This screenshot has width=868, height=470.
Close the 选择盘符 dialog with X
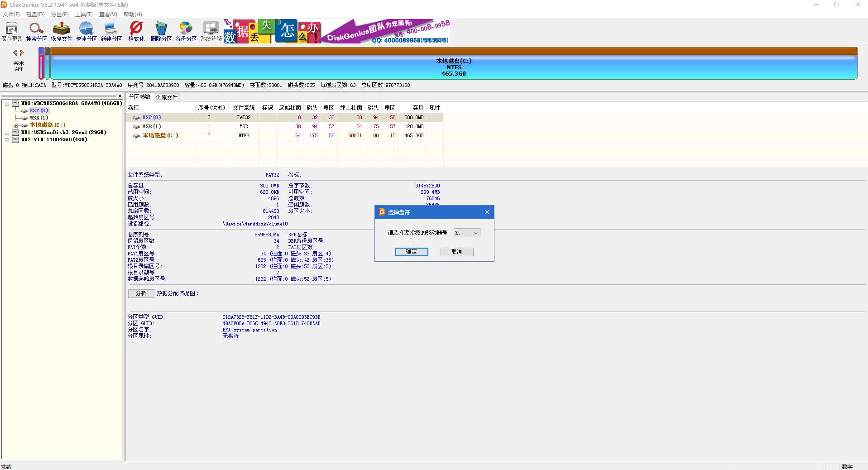487,212
